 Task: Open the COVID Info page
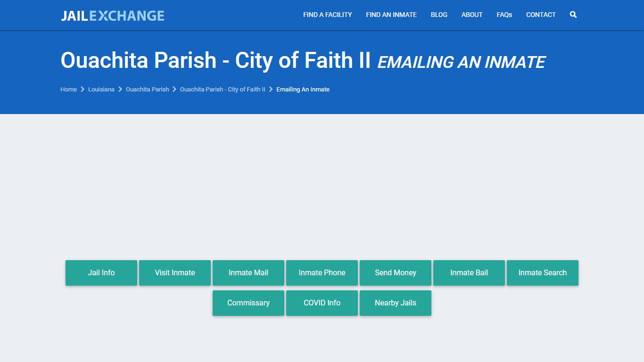point(322,303)
